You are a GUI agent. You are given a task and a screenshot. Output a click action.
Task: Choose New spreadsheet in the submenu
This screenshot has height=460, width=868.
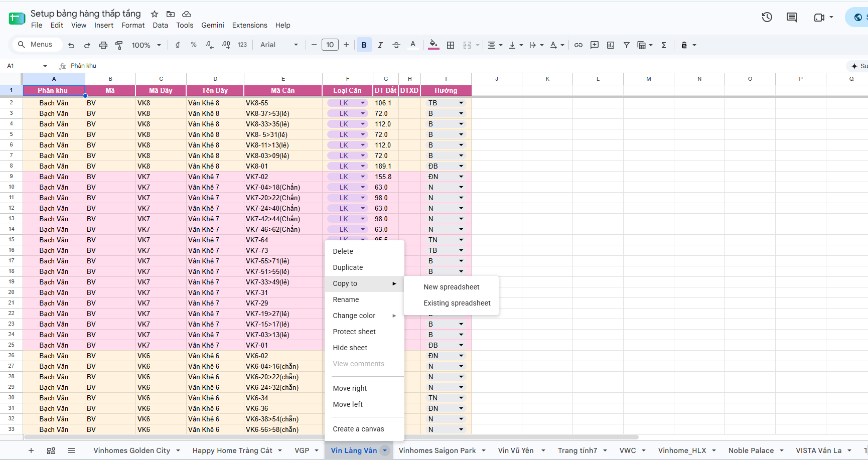pos(452,287)
